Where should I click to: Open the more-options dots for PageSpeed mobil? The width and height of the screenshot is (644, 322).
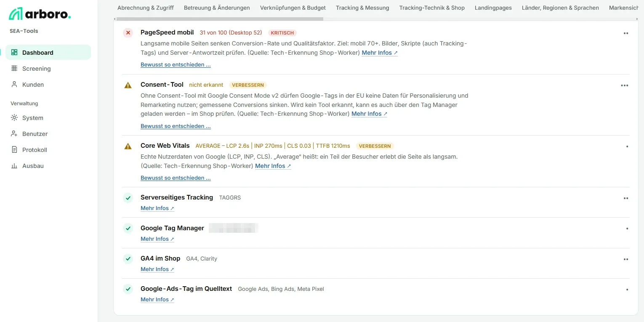pos(626,33)
